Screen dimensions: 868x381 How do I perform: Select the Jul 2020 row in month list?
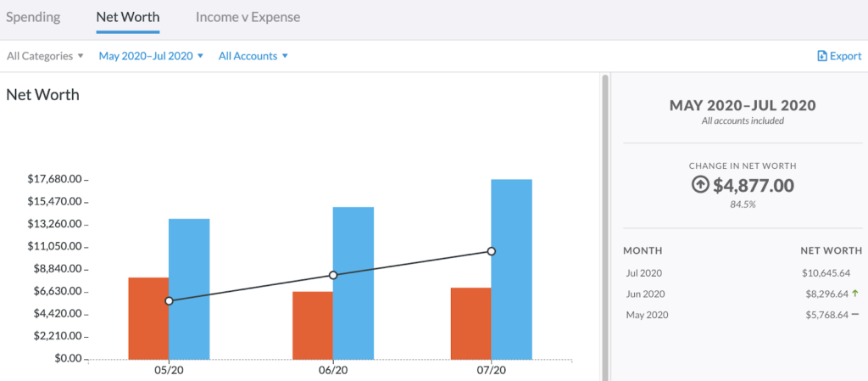click(x=743, y=273)
